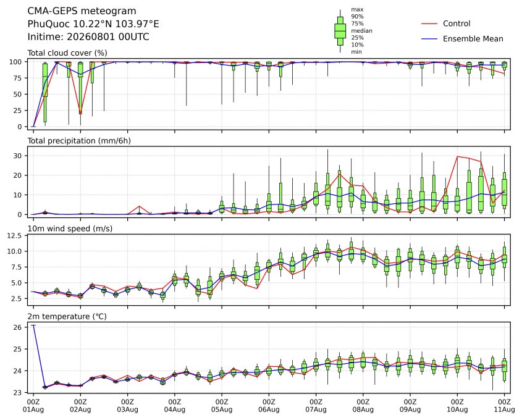Image resolution: width=522 pixels, height=420 pixels.
Task: Click the 90% label in legend
Action: 357,16
